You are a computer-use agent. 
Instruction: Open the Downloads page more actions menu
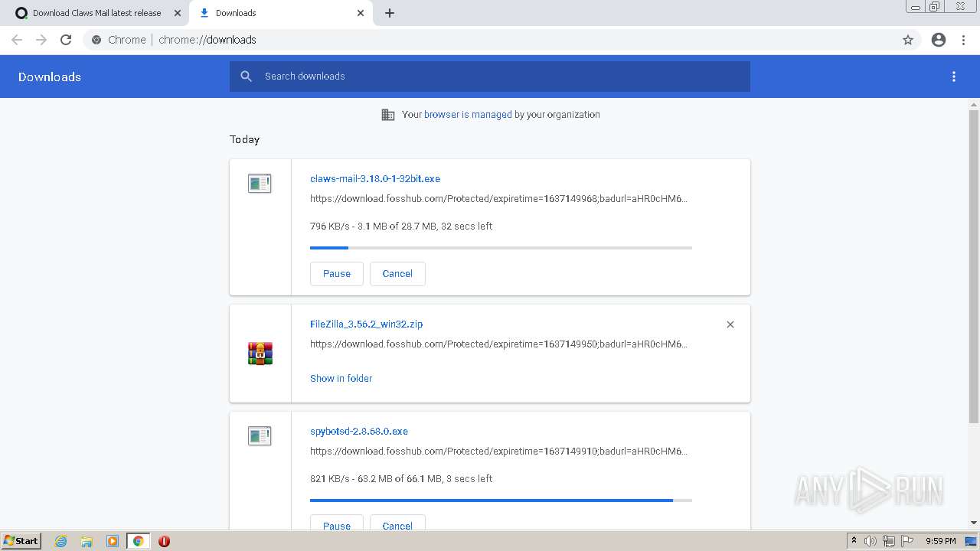[x=954, y=77]
